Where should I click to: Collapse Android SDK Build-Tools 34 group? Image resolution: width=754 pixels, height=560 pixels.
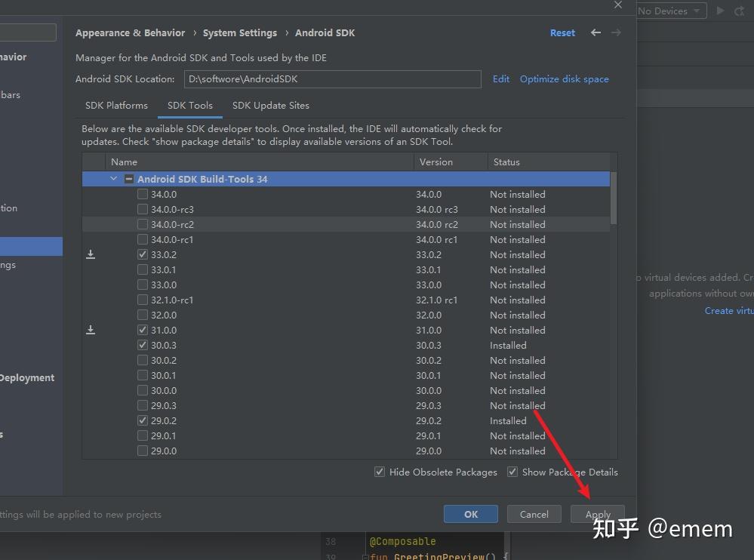(x=113, y=179)
